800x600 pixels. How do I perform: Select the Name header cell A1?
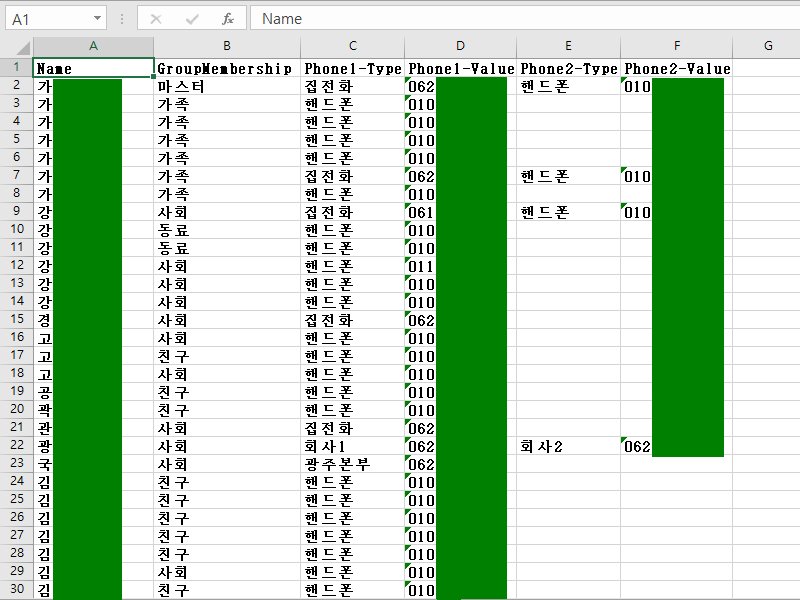tap(93, 68)
